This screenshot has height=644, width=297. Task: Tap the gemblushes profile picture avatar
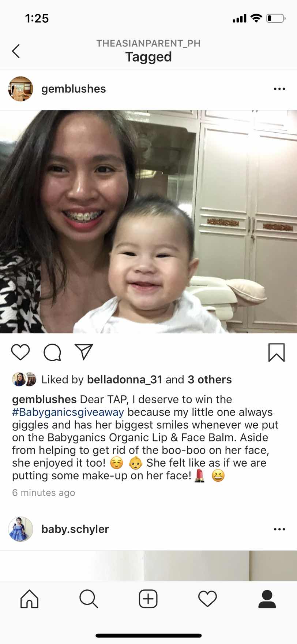pyautogui.click(x=20, y=89)
